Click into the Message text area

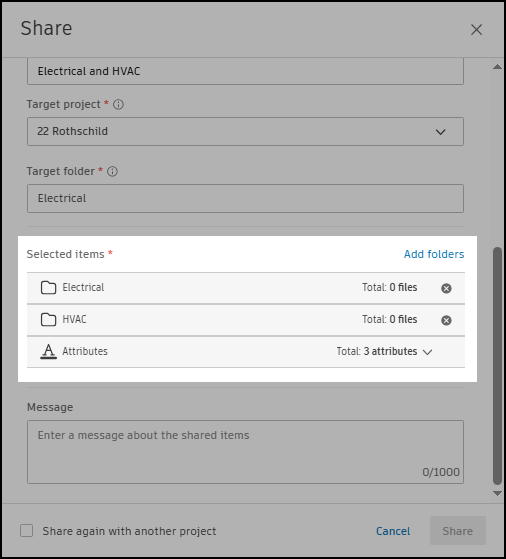pos(245,452)
